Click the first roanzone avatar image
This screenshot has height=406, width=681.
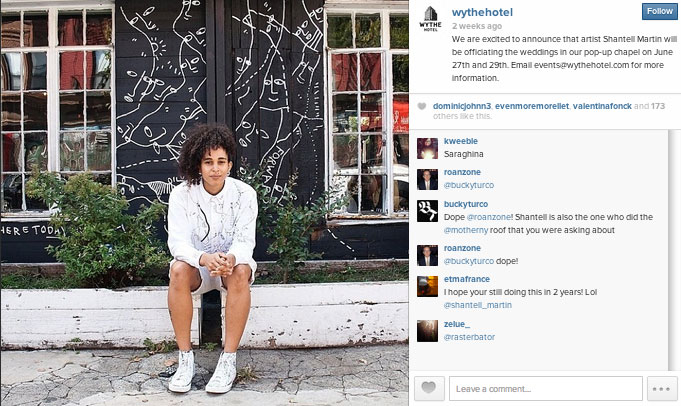(427, 179)
